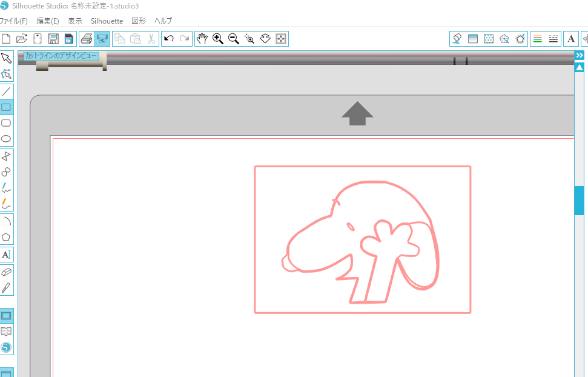Select the カットラインのデザインビュー tab
588x377 pixels.
(x=61, y=56)
